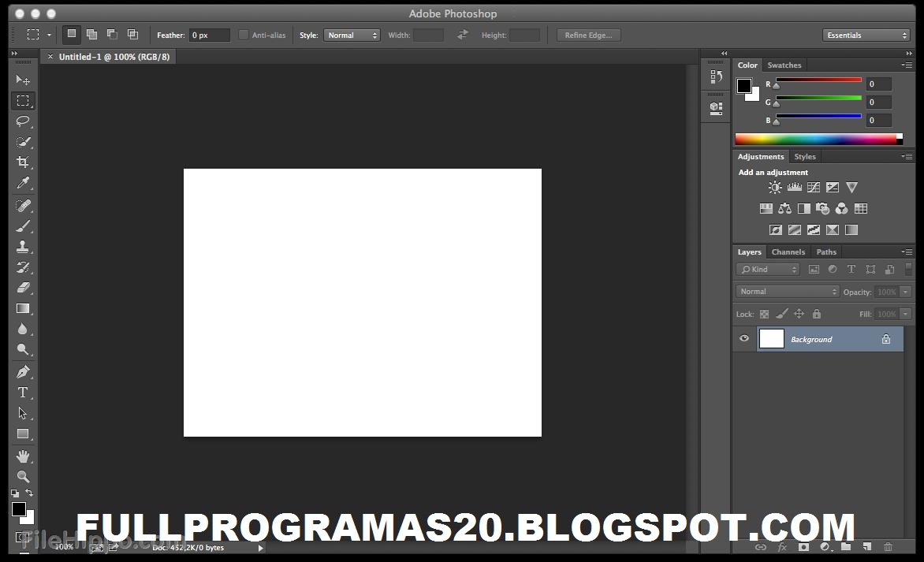This screenshot has height=562, width=924.
Task: Toggle type layer filter in Layers panel
Action: (851, 270)
